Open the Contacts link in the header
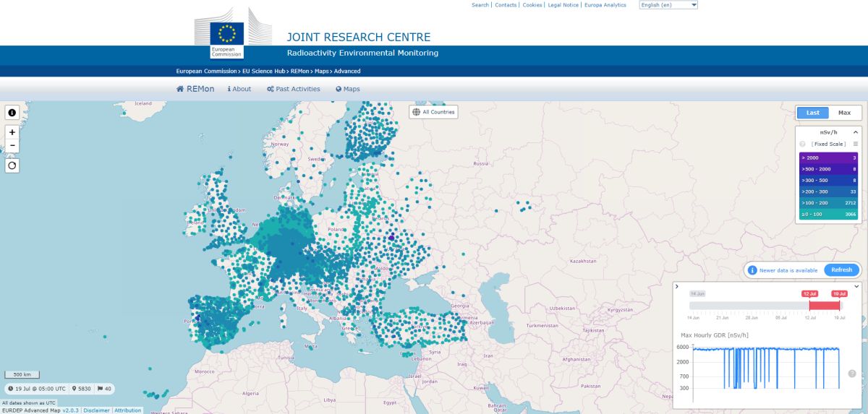The image size is (868, 414). tap(506, 5)
